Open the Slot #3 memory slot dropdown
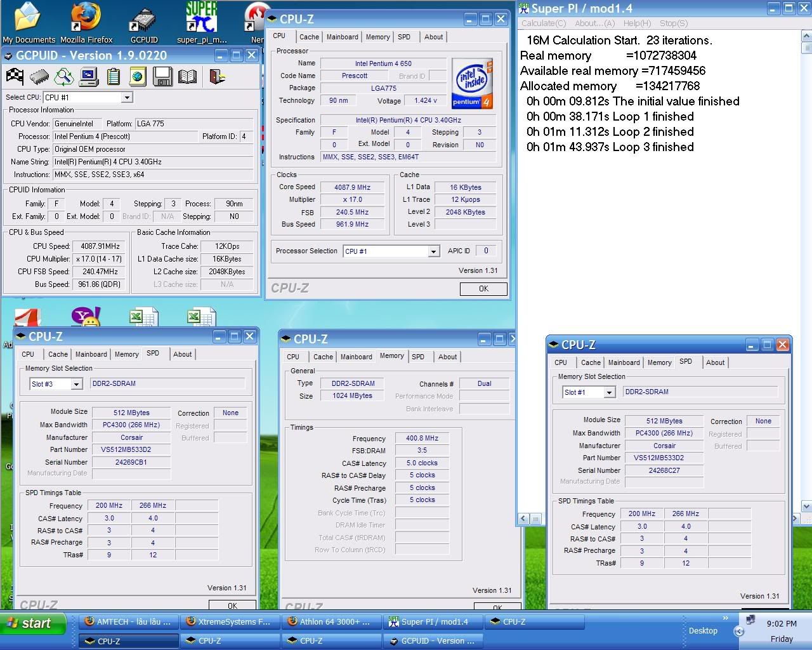 (76, 384)
